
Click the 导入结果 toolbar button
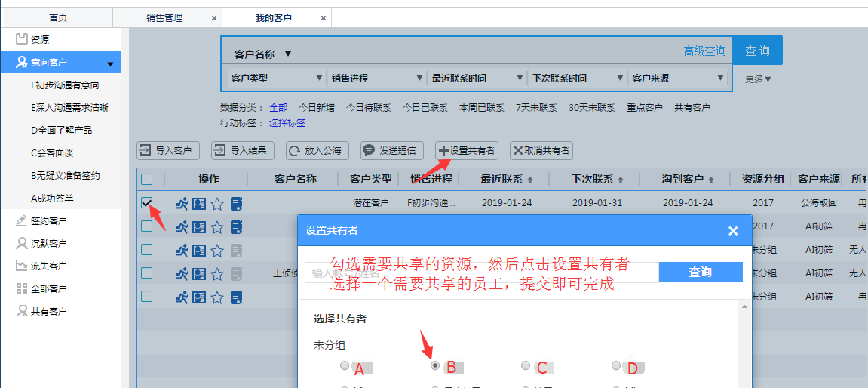pyautogui.click(x=243, y=150)
